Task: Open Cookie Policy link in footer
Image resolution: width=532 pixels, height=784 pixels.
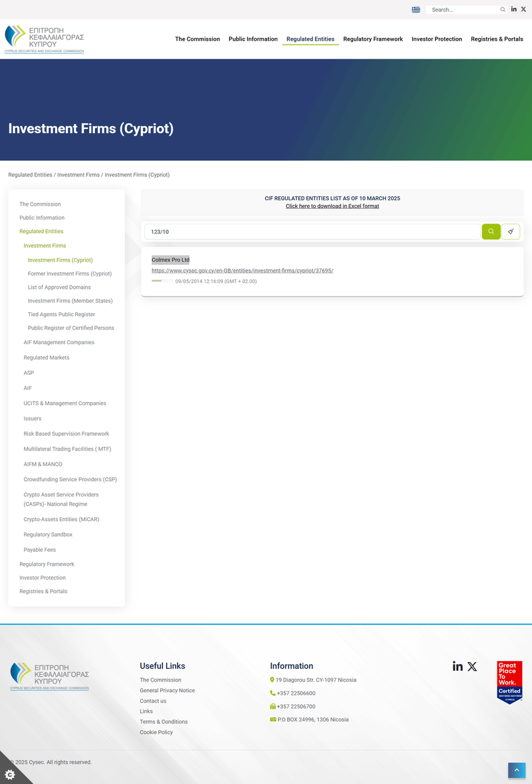Action: (156, 732)
